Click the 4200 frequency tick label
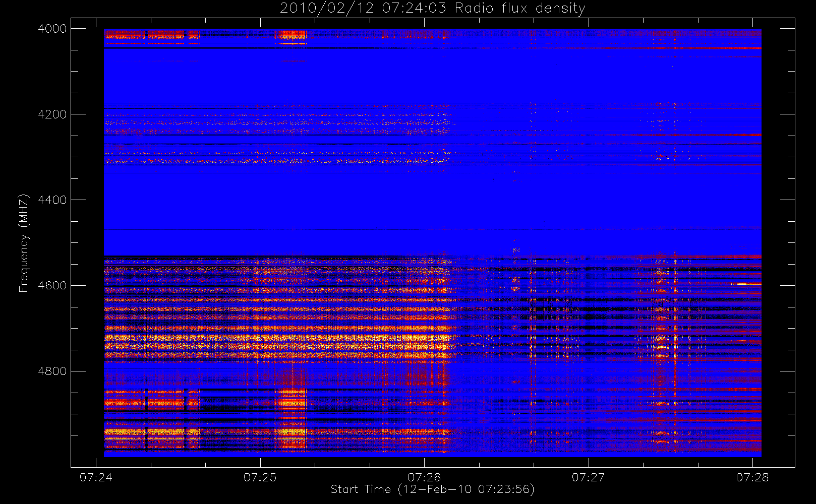The height and width of the screenshot is (504, 816). coord(52,114)
